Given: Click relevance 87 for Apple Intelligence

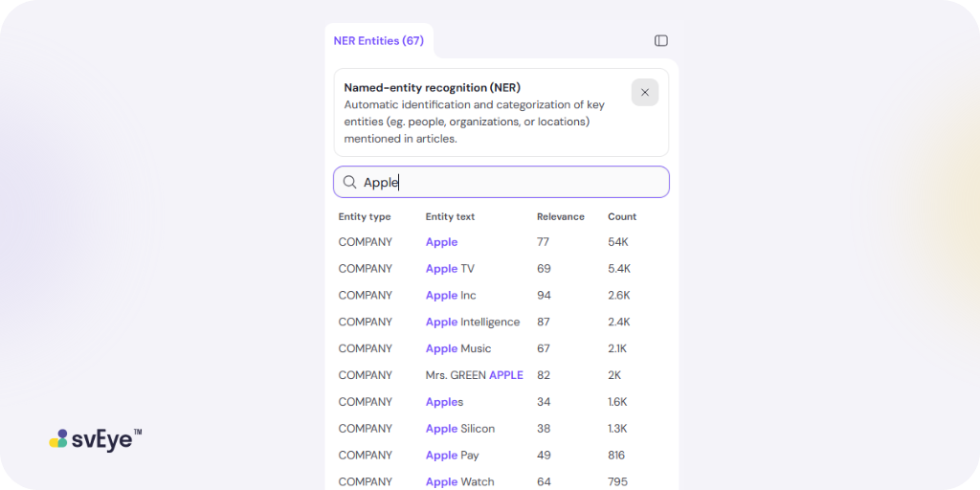Looking at the screenshot, I should click(544, 322).
